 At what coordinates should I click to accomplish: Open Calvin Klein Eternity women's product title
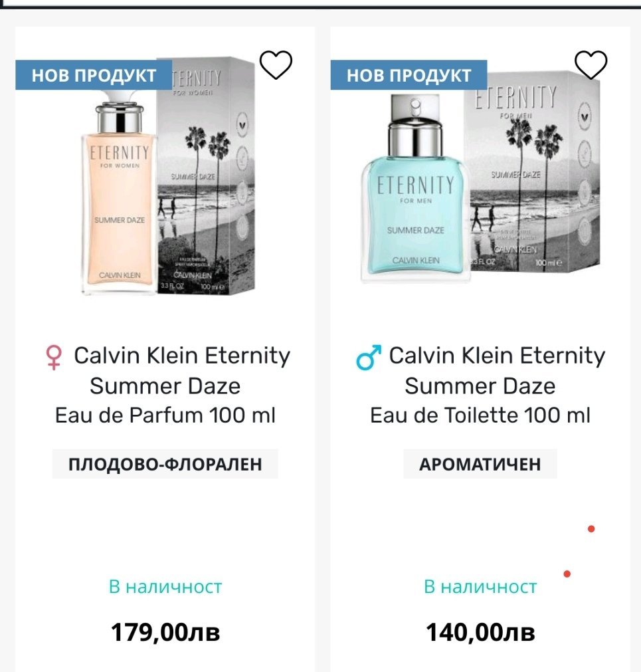point(181,370)
